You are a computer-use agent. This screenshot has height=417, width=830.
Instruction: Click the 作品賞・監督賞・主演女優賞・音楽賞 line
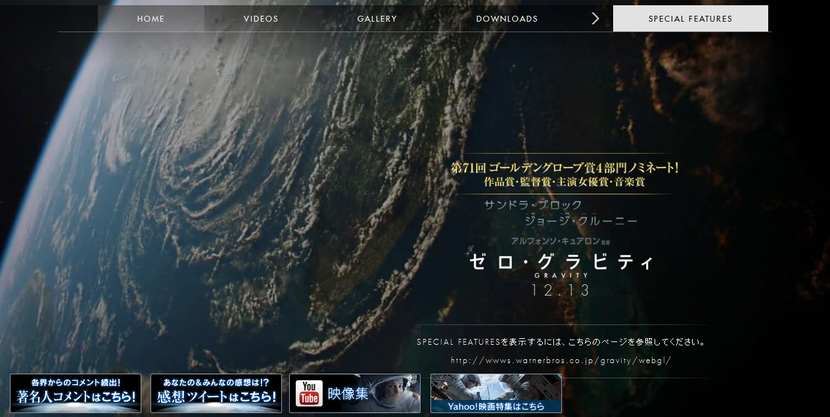click(564, 182)
